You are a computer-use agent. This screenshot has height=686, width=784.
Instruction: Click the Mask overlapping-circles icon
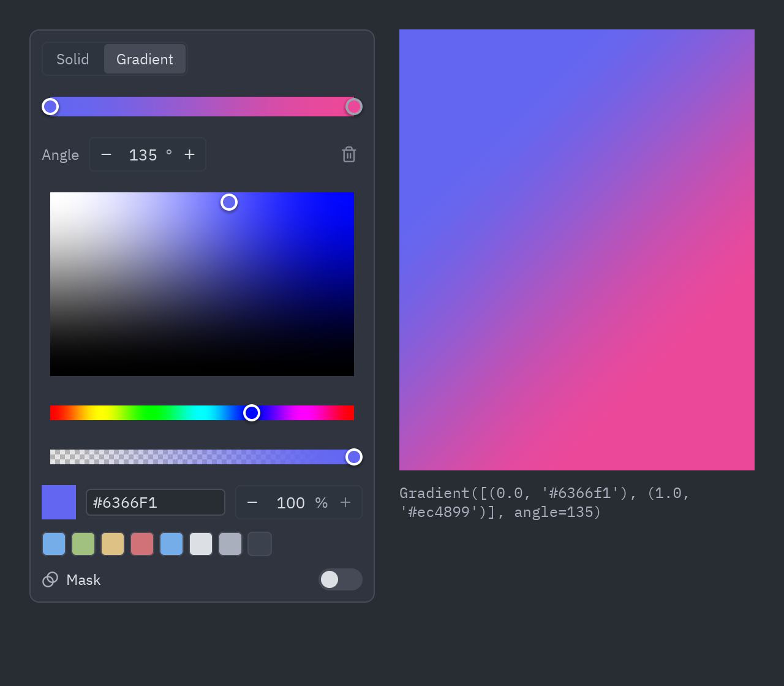pyautogui.click(x=50, y=579)
